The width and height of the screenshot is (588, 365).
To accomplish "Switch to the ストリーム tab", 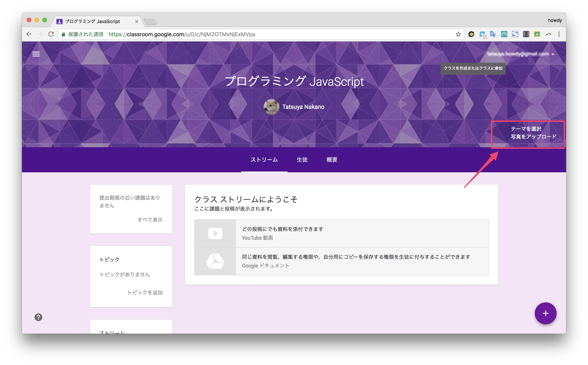I will click(x=264, y=160).
